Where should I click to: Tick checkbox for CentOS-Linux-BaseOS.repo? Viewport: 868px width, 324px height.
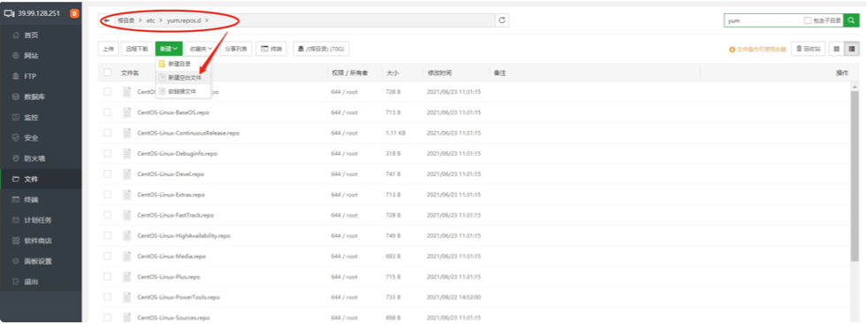[107, 112]
